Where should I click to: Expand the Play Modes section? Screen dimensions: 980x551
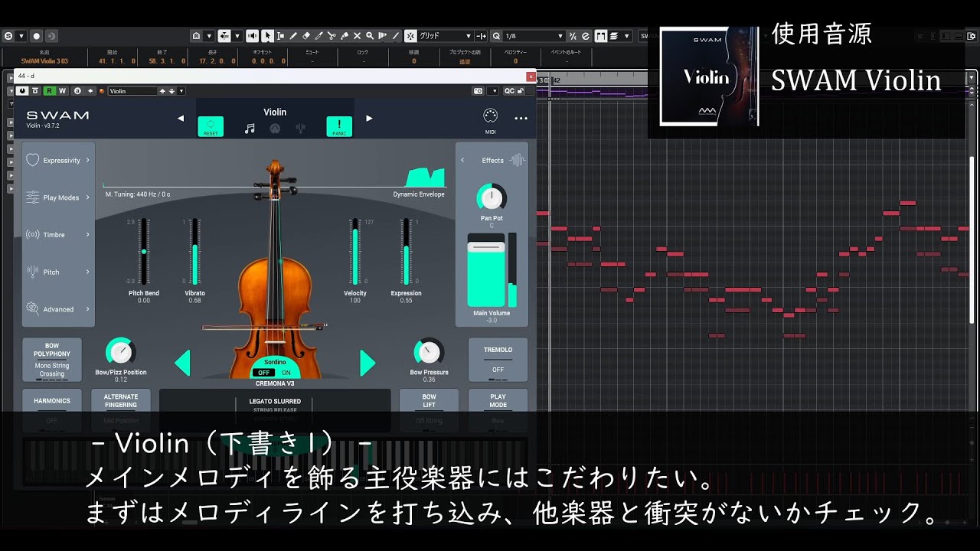(x=58, y=197)
